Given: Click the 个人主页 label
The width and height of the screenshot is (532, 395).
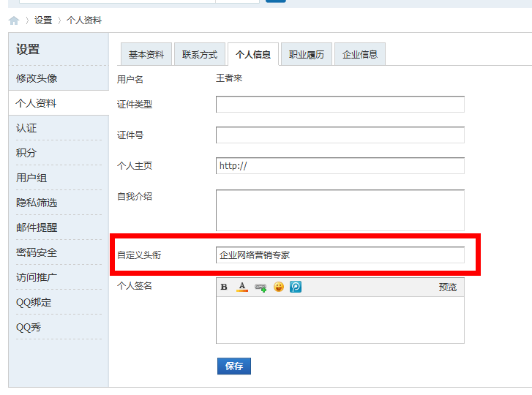Looking at the screenshot, I should tap(135, 166).
